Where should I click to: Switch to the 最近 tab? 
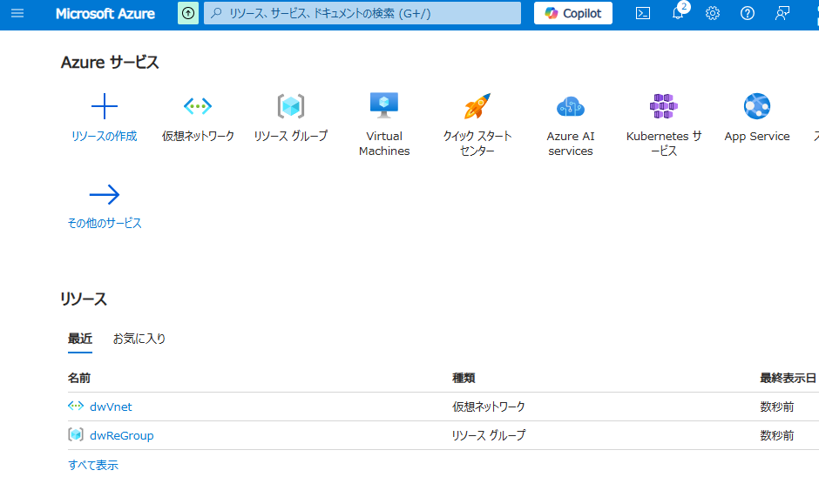(80, 339)
